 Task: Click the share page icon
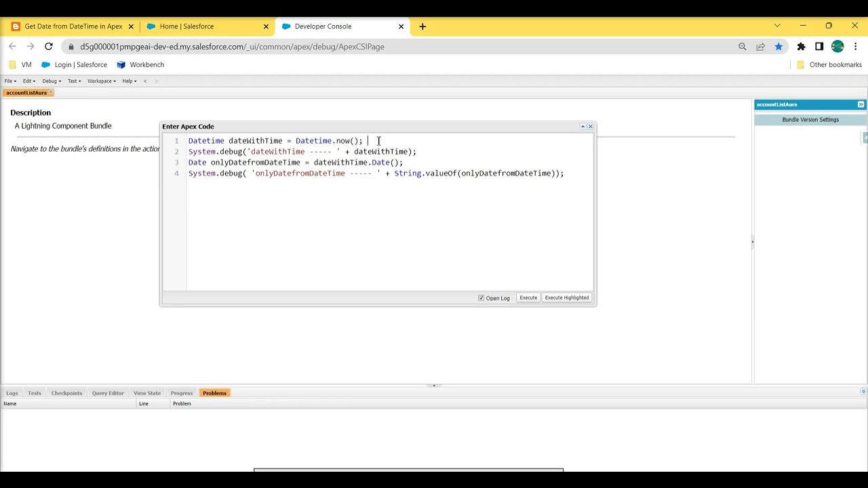click(761, 47)
